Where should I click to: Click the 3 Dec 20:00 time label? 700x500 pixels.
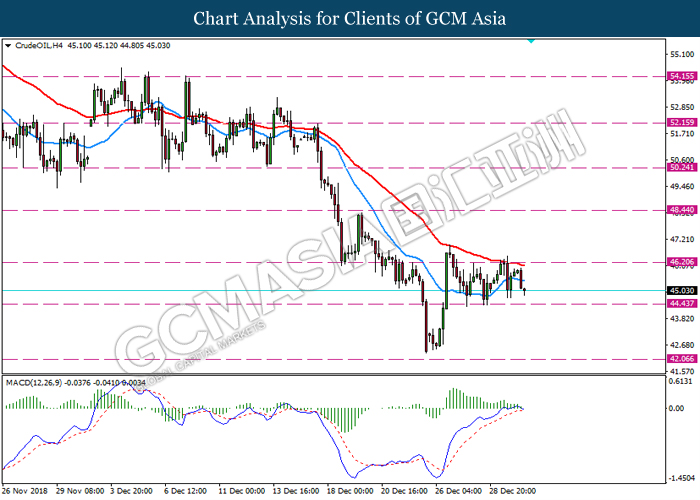pos(132,491)
